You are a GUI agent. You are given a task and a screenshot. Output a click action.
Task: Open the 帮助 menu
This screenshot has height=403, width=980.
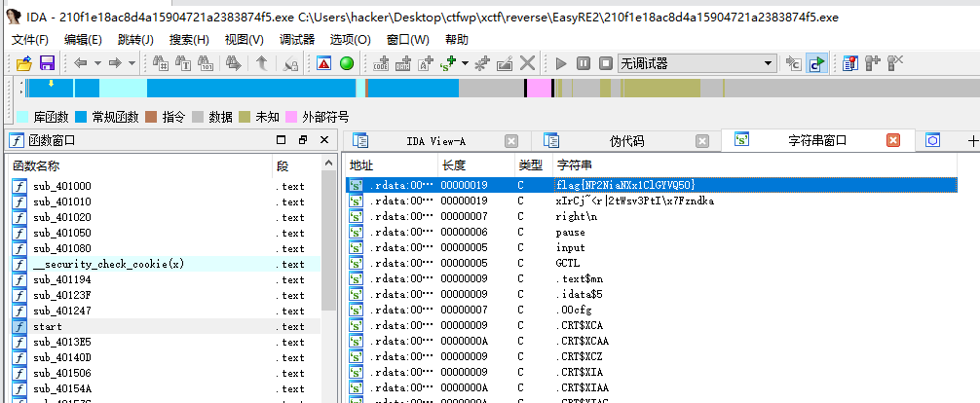457,40
